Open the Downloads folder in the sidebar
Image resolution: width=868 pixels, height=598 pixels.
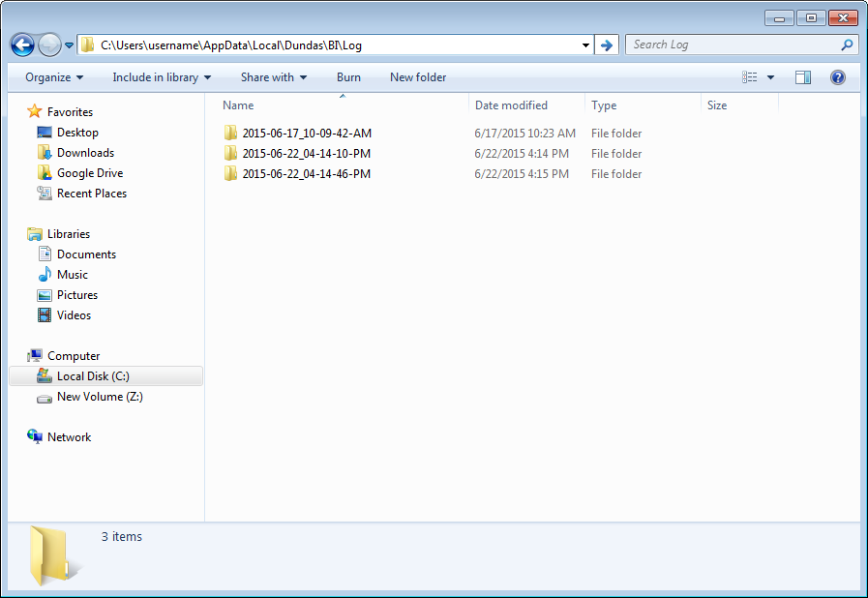(x=84, y=152)
